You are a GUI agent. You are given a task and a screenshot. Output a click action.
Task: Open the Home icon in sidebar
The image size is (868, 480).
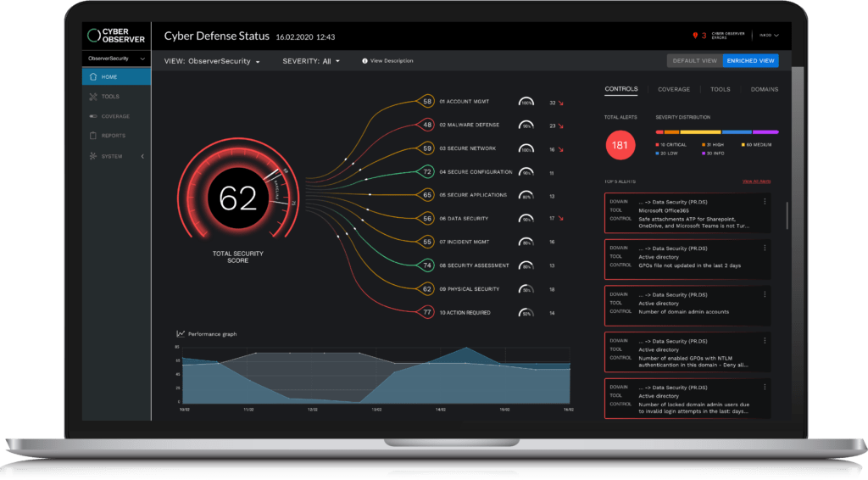94,77
